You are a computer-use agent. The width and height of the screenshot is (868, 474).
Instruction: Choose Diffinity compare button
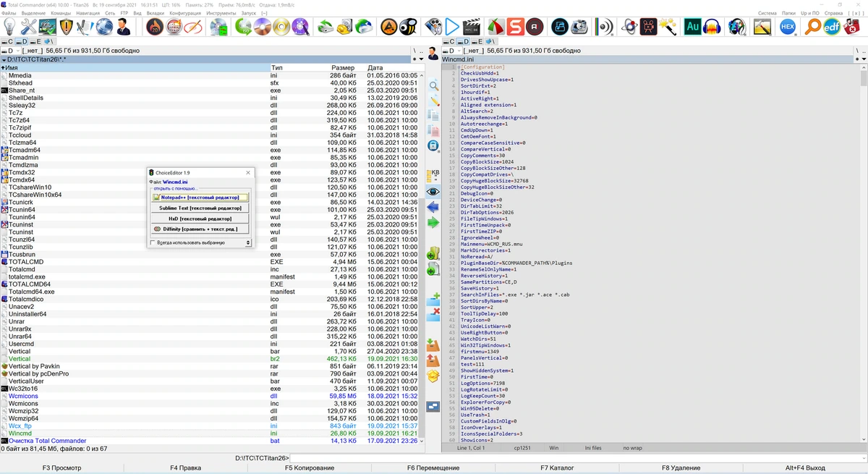pos(200,229)
